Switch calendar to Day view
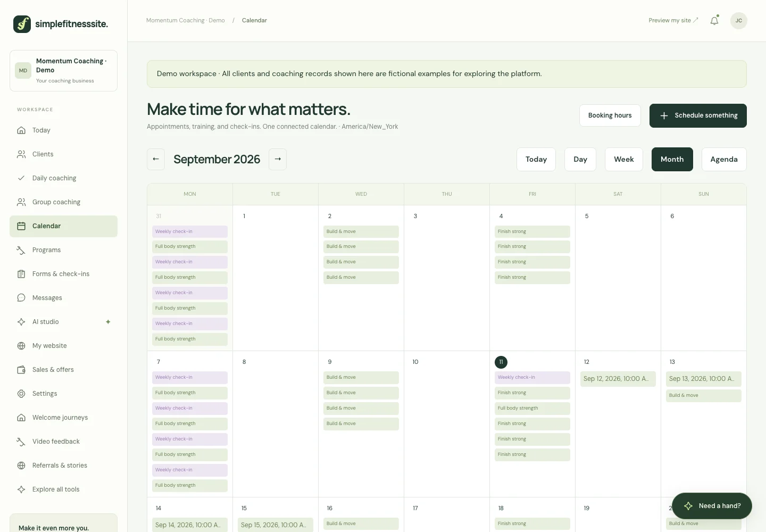This screenshot has height=532, width=766. coord(580,159)
